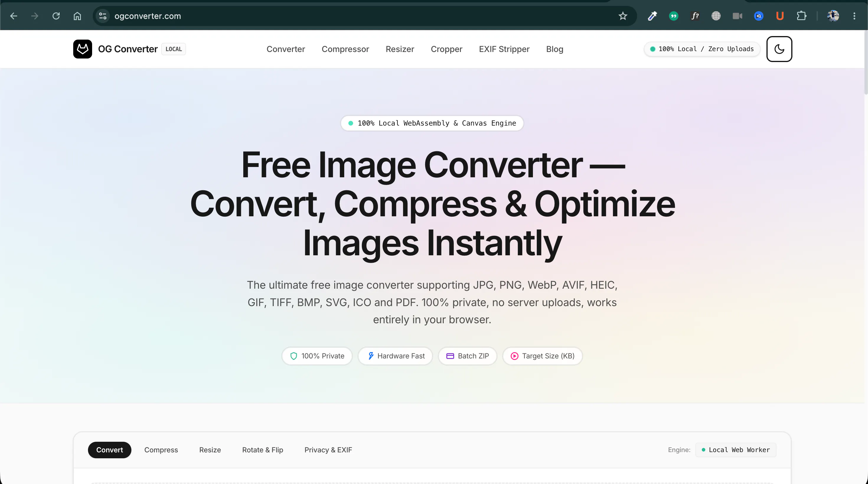Open the EXIF Stripper nav link
The image size is (868, 484).
point(504,49)
